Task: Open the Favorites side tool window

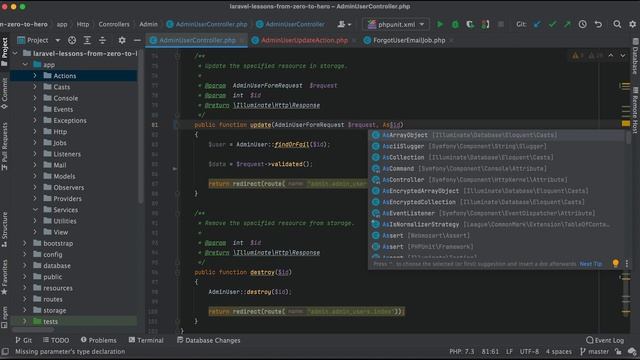Action: pos(4,277)
